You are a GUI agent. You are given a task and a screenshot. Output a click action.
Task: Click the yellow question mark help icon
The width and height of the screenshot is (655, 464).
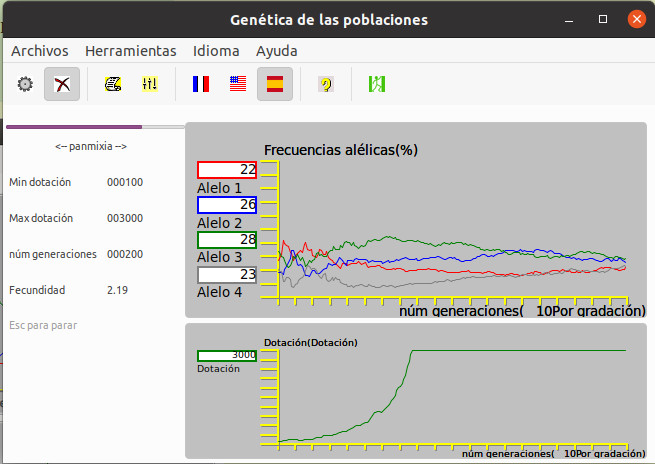click(x=325, y=85)
